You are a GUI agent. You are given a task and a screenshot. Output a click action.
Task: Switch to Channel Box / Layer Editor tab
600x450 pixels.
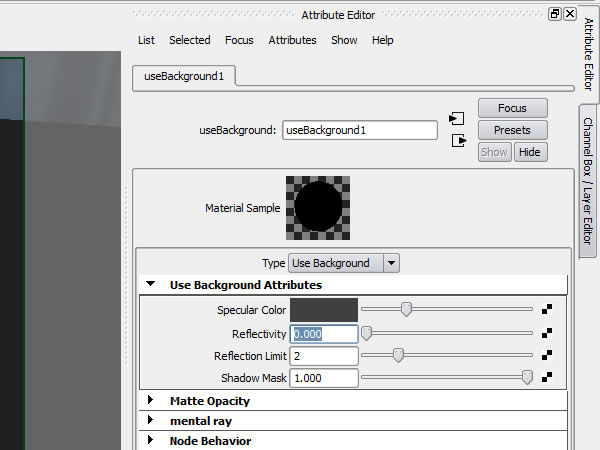[x=587, y=181]
